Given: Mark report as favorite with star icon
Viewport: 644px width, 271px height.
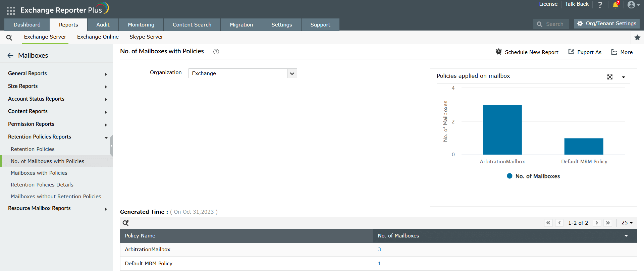Looking at the screenshot, I should coord(637,38).
